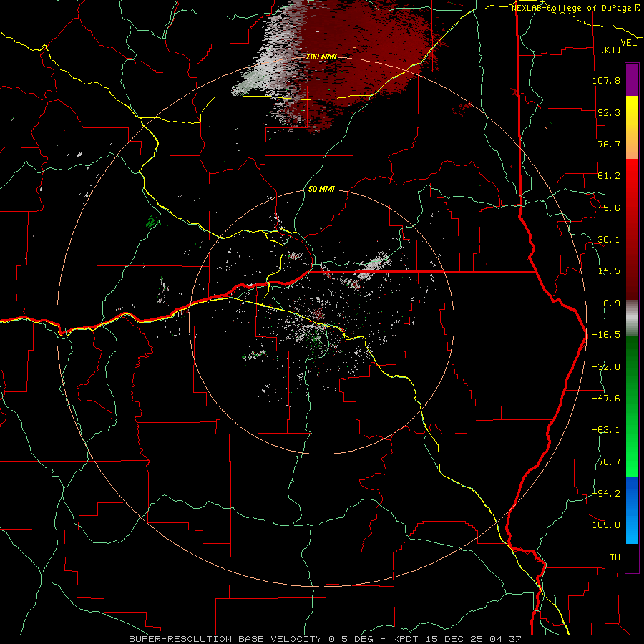Click the 50 NMI range ring label

[x=321, y=190]
